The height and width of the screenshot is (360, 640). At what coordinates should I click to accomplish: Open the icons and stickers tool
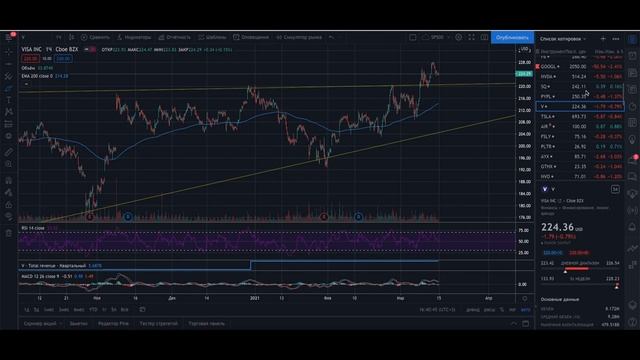tap(9, 136)
